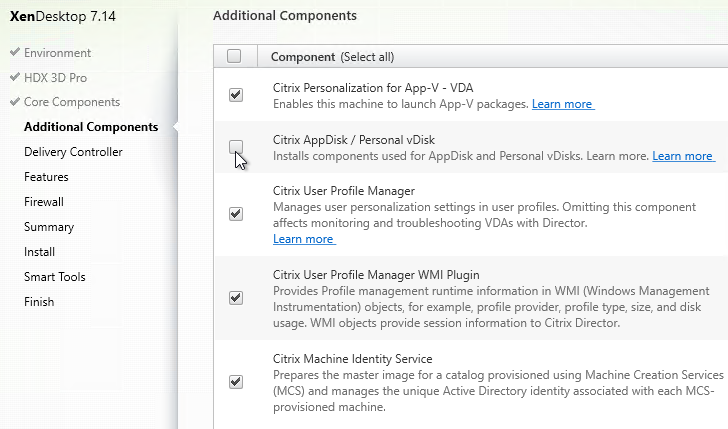Tick the Select all components checkbox
This screenshot has width=728, height=429.
(x=234, y=56)
